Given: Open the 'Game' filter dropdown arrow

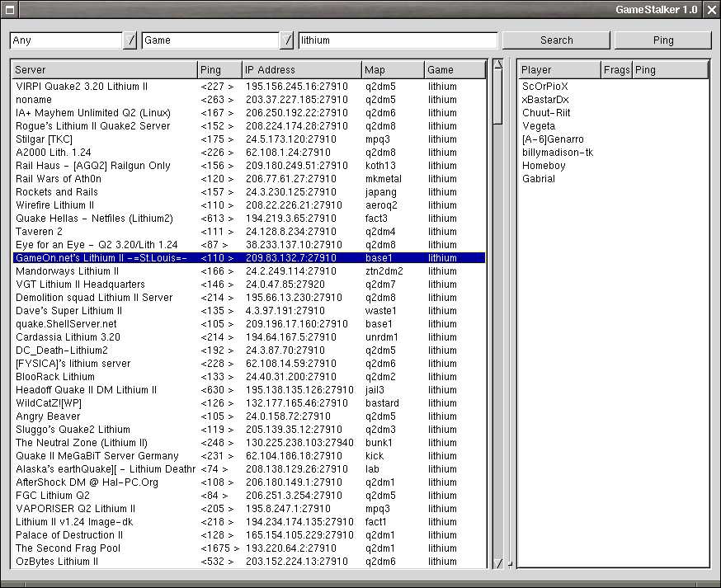Looking at the screenshot, I should (286, 40).
